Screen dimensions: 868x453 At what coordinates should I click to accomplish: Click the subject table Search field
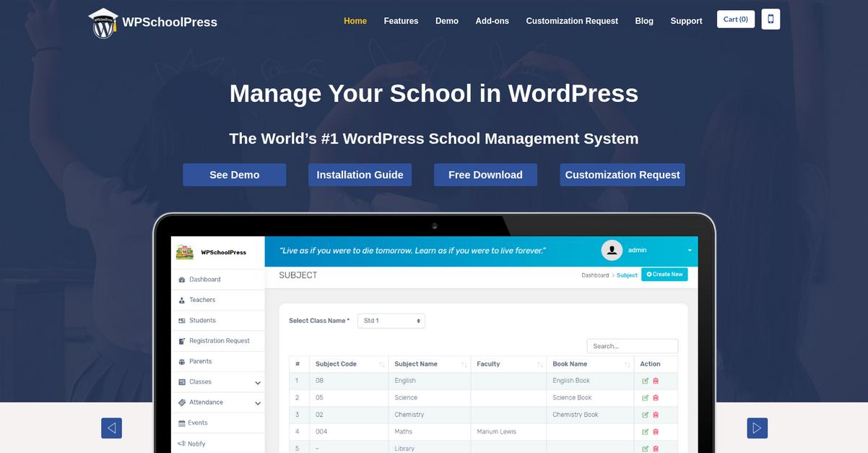coord(633,346)
